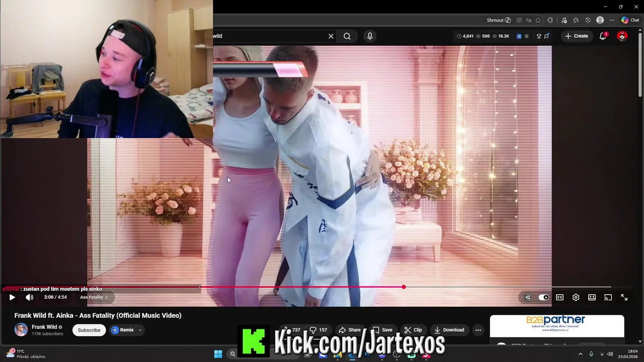Toggle autoplay switch in player

544,297
